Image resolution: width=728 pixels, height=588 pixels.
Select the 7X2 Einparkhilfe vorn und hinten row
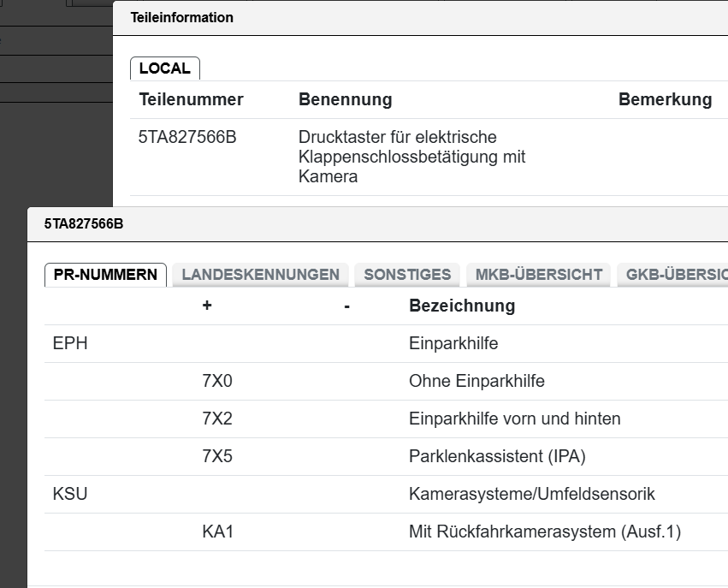pyautogui.click(x=387, y=419)
